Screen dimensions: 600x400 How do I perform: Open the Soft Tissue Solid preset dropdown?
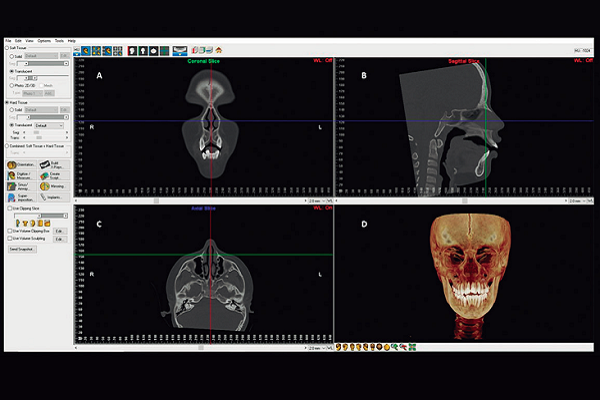(41, 56)
